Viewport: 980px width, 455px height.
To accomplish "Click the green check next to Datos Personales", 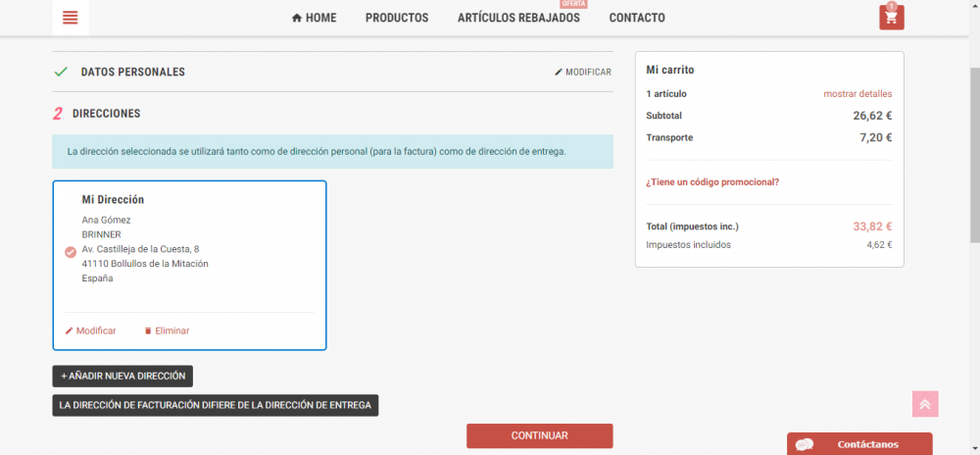I will 61,72.
